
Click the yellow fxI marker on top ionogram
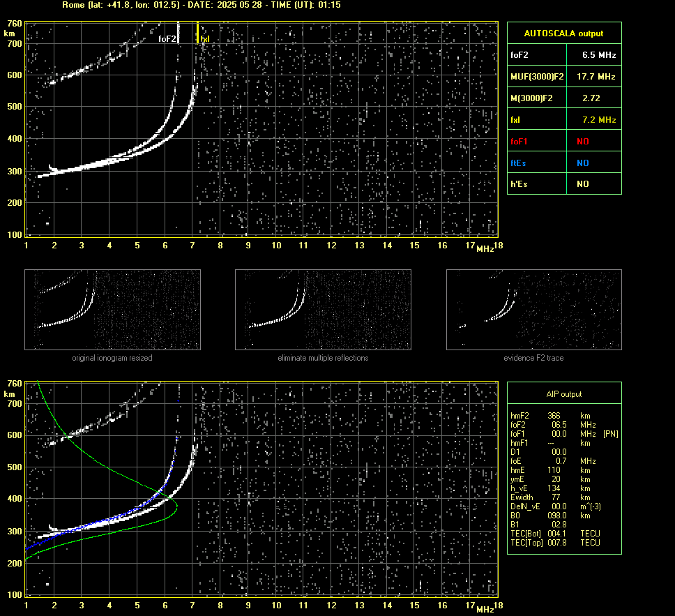coord(197,33)
